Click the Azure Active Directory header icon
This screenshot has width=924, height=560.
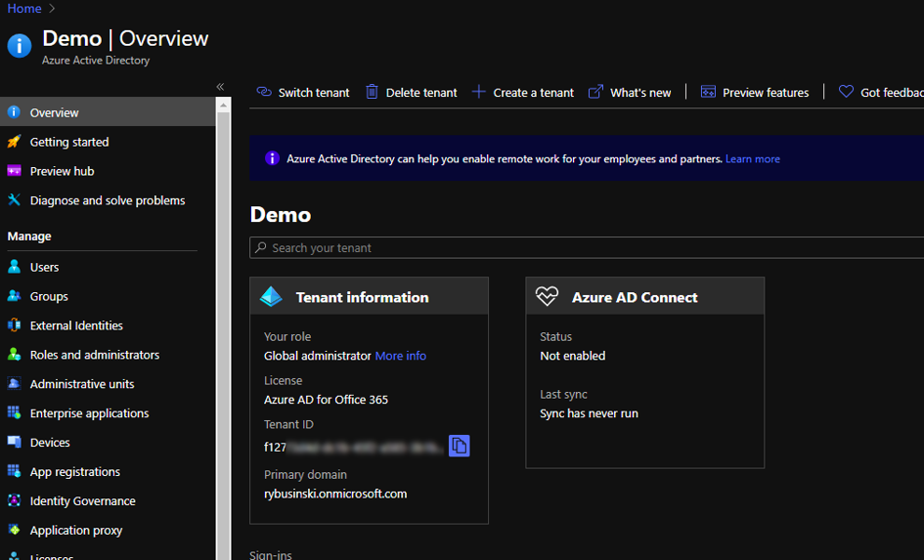(20, 45)
